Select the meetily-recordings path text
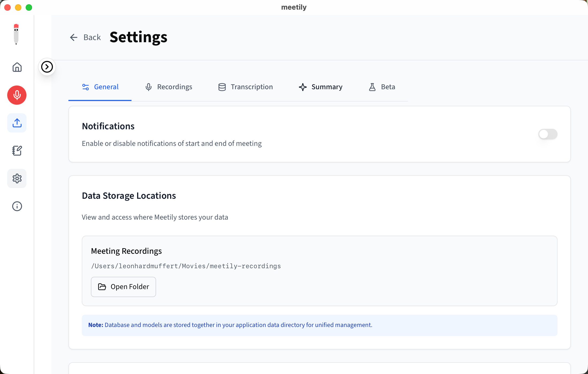The width and height of the screenshot is (588, 374). pyautogui.click(x=186, y=266)
